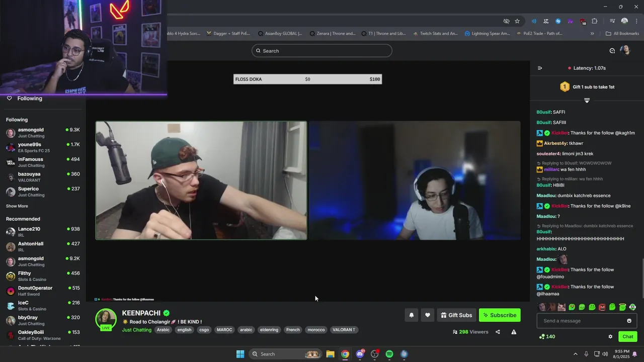Open Lance210 recommended channel

(43, 232)
